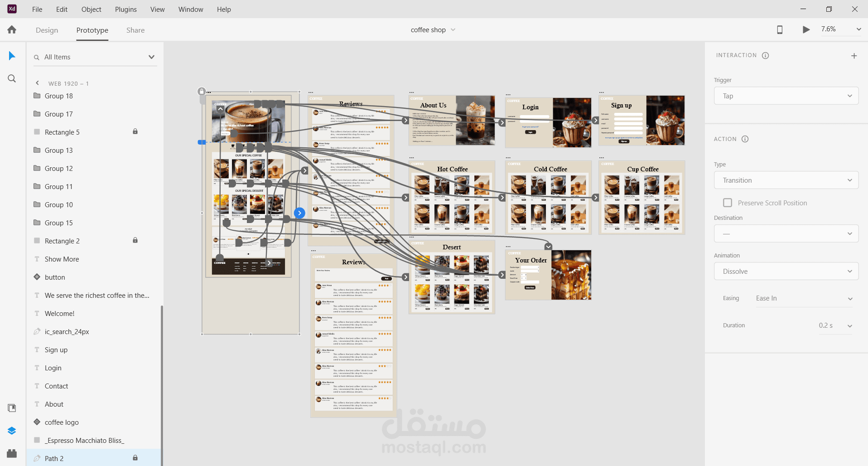Click the Your Order artboard
The width and height of the screenshot is (868, 466).
coord(548,275)
